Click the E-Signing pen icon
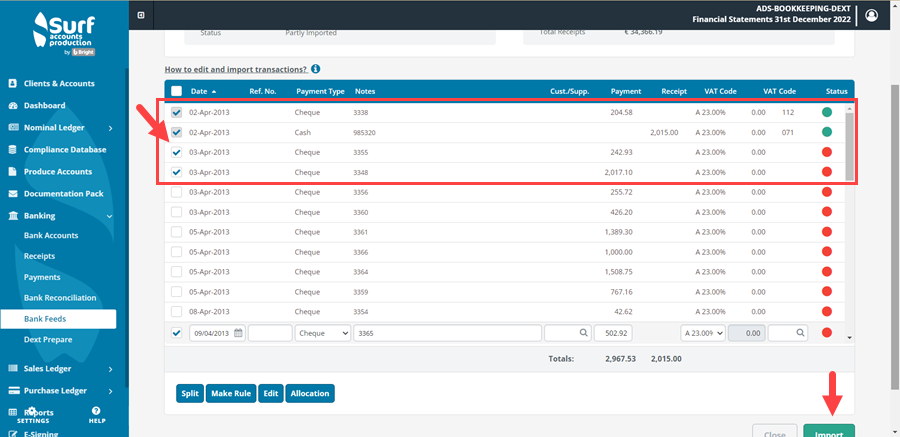Screen dimensions: 900x437 (x=13, y=434)
